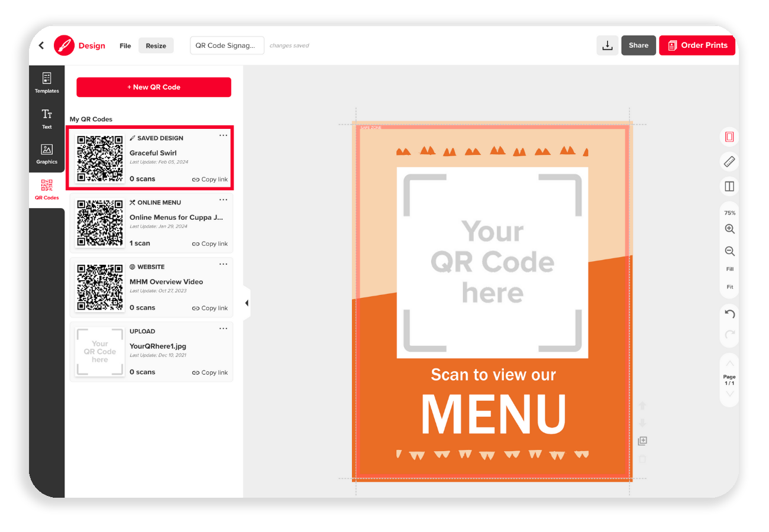Click the Graceful Swirl title text
769x532 pixels.
point(153,153)
